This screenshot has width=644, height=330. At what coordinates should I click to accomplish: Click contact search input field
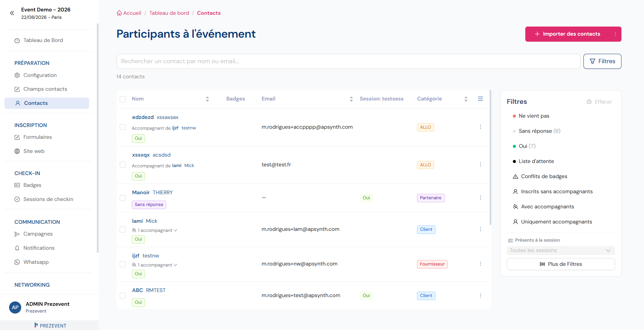(348, 61)
